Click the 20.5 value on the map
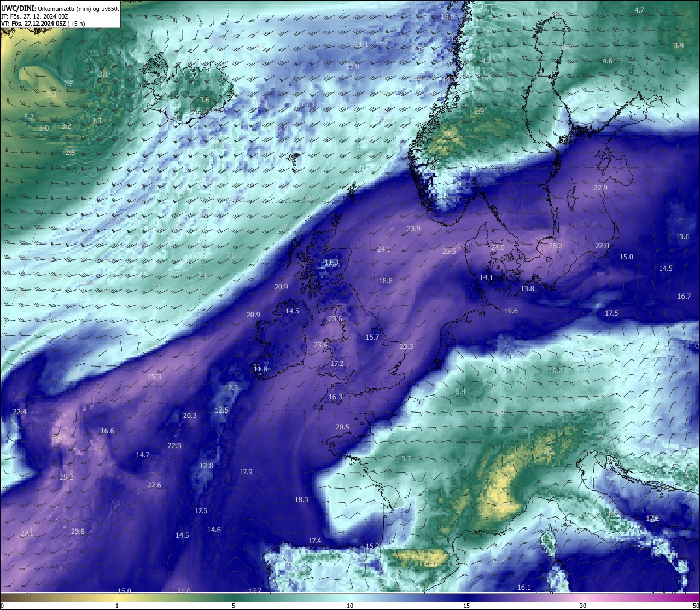 (x=342, y=427)
